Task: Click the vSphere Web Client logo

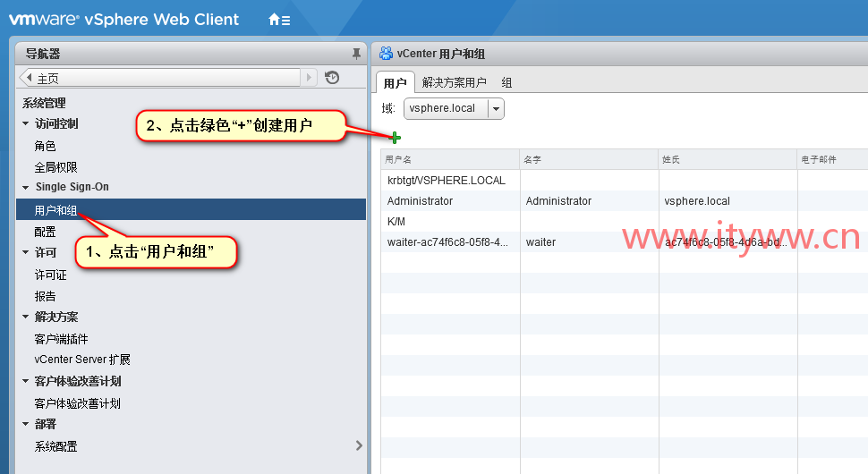Action: click(124, 20)
